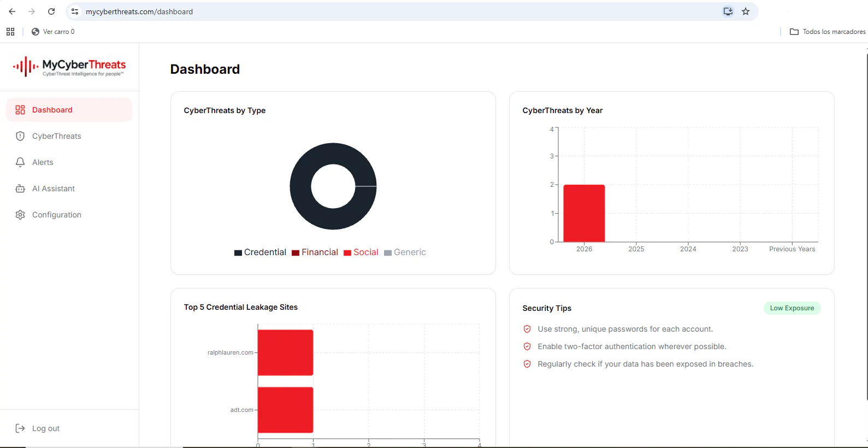
Task: Click the 'Top 5 Credential Leakage Sites' heading
Action: coord(241,307)
